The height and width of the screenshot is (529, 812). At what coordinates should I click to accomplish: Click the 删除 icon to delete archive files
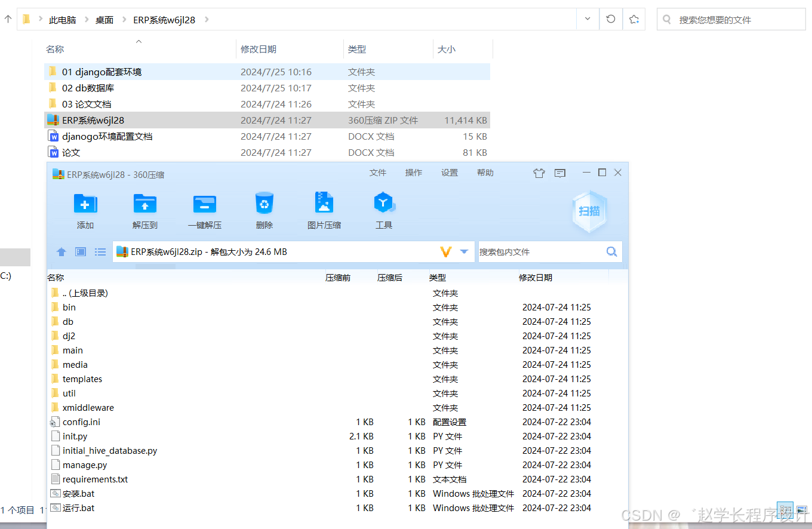(264, 210)
